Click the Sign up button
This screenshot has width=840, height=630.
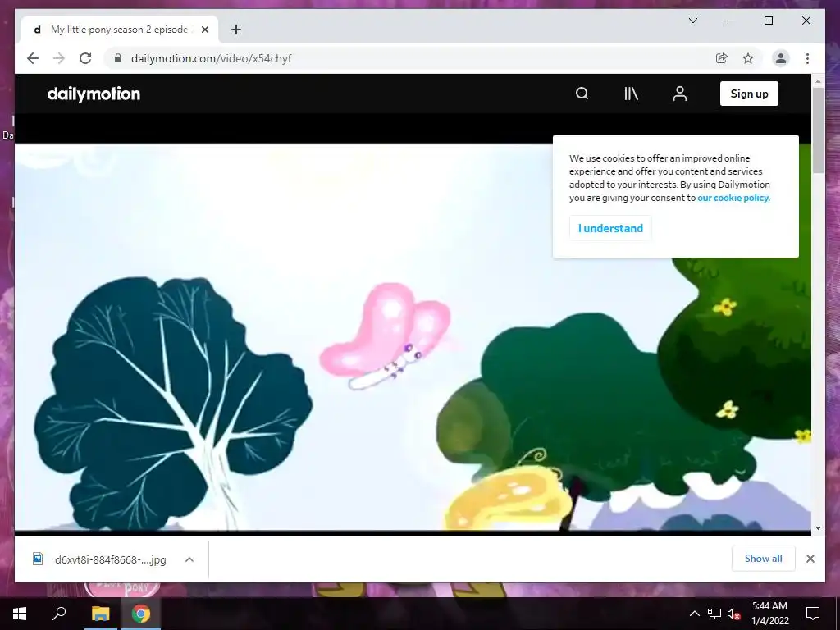[749, 94]
